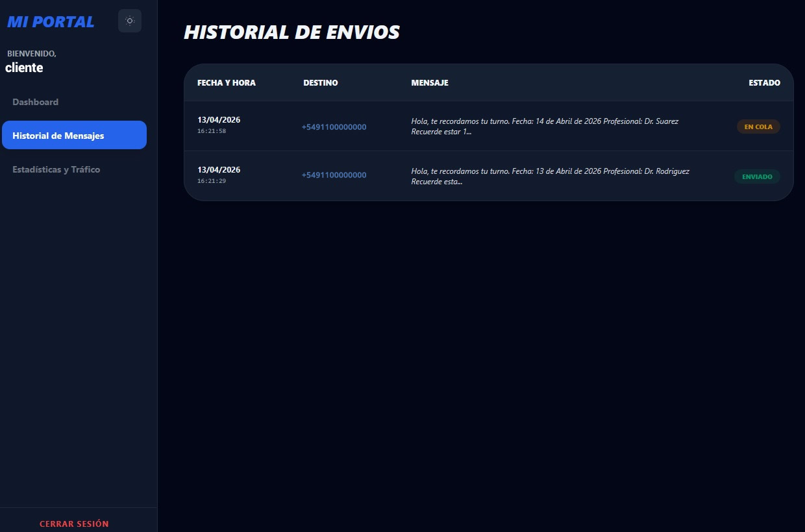Click the MENSAJE column header
Viewport: 805px width, 532px height.
pos(430,83)
